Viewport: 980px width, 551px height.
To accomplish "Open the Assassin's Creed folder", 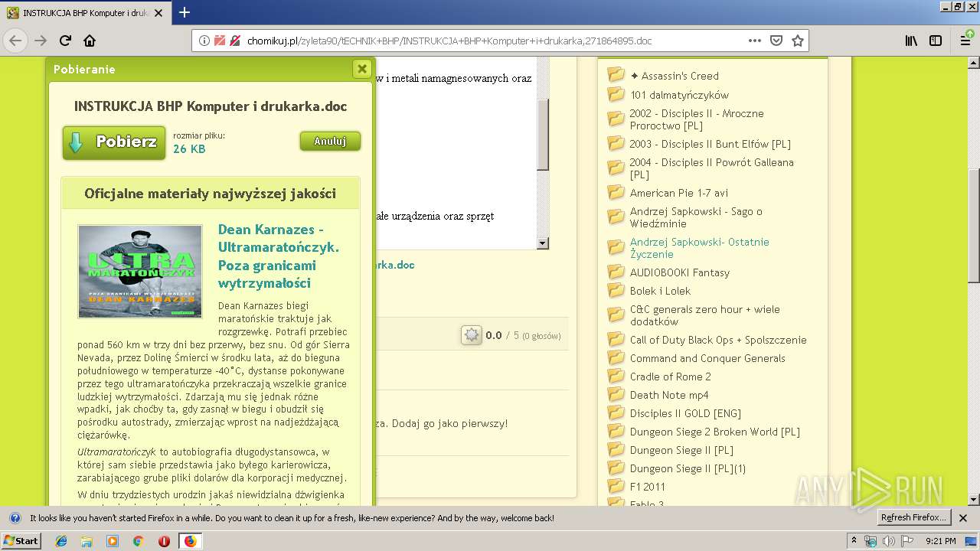I will (675, 76).
